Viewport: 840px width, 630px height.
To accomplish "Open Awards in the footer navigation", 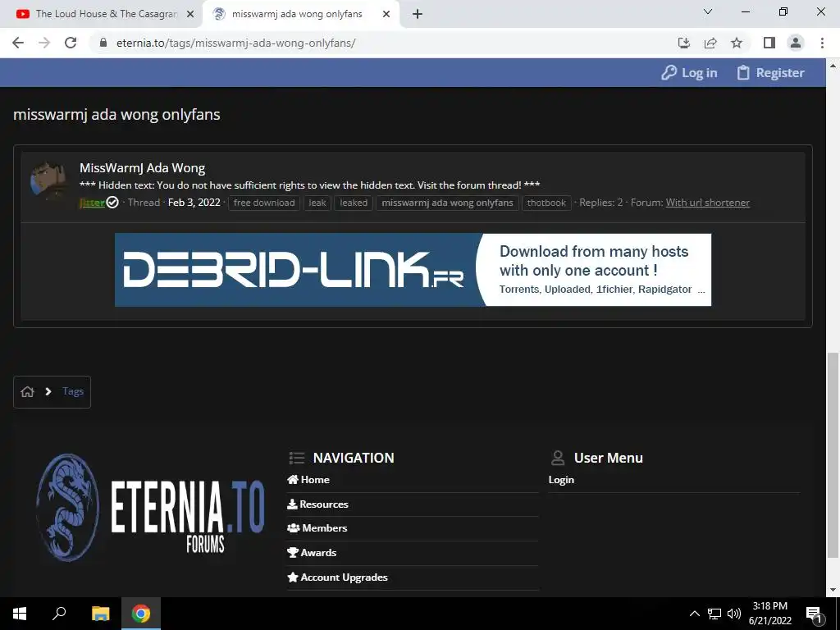I will [312, 552].
